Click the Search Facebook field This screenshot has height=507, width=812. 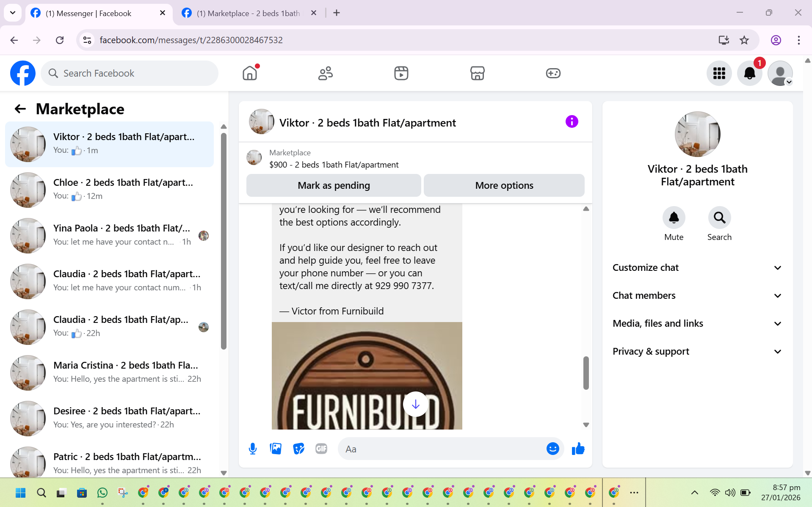(130, 73)
